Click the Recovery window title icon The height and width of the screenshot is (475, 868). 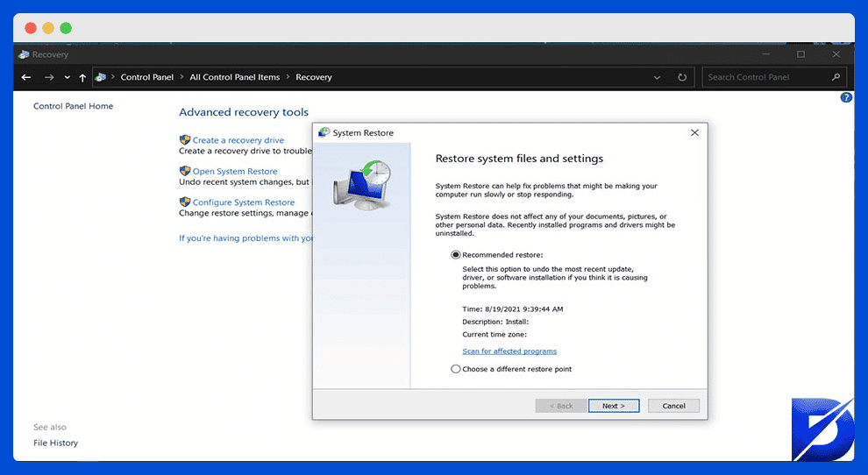[x=24, y=55]
